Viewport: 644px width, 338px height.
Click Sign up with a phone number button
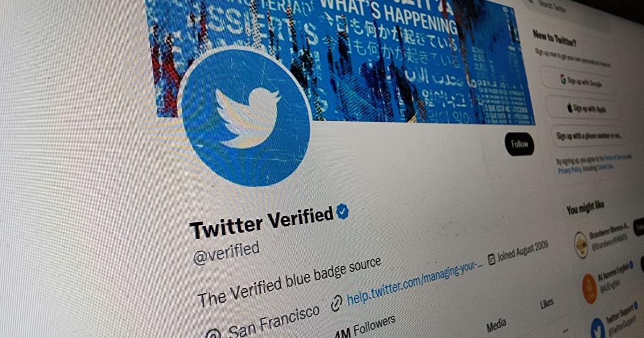click(589, 136)
